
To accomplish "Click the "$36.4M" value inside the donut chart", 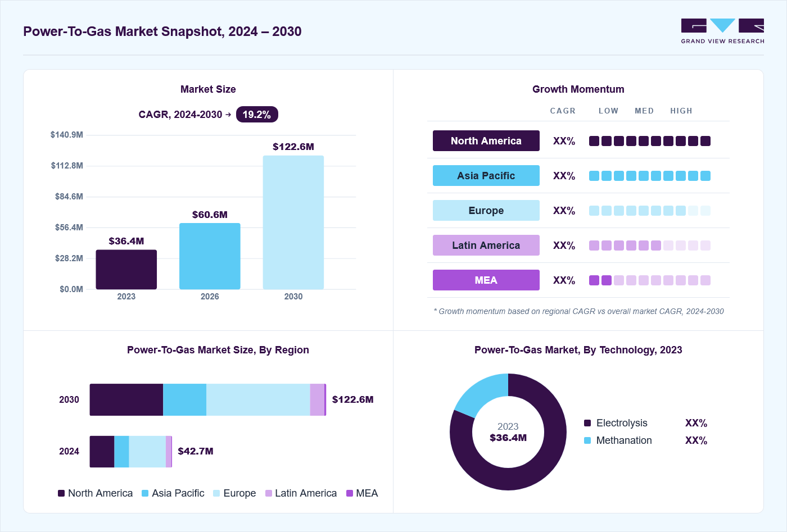I will (x=508, y=438).
